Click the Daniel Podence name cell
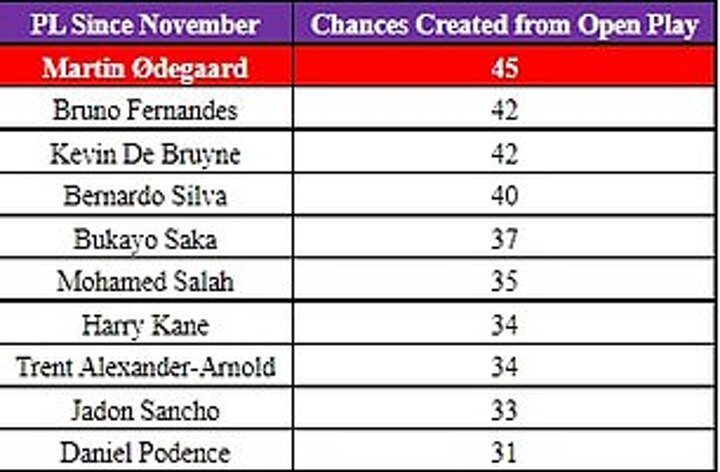720x472 pixels. (146, 452)
